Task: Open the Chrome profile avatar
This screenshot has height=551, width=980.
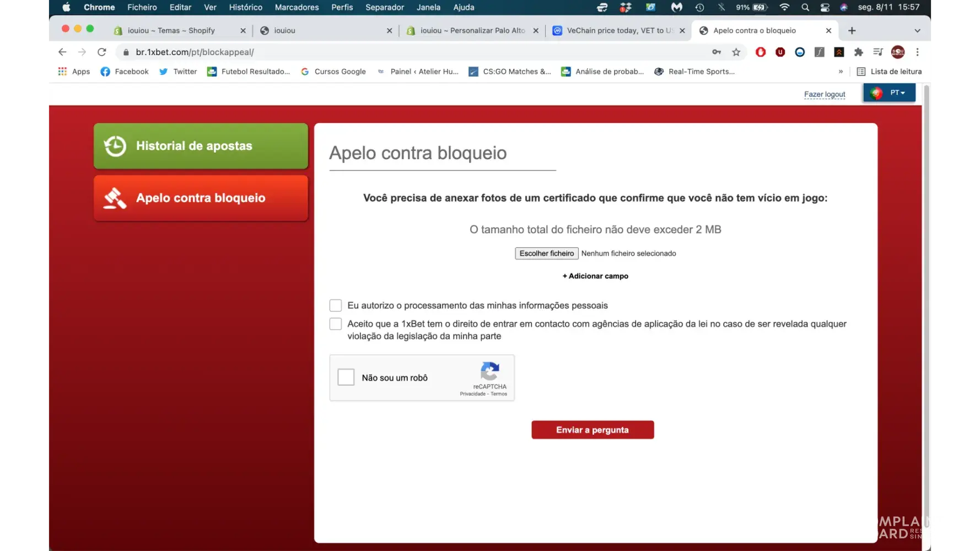Action: [x=898, y=52]
